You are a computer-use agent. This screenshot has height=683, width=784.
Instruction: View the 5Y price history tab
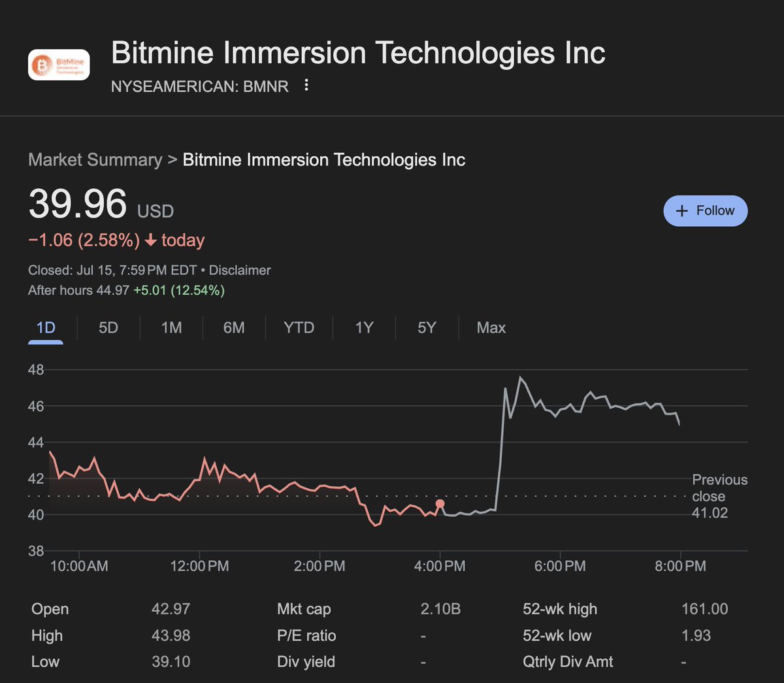coord(426,327)
